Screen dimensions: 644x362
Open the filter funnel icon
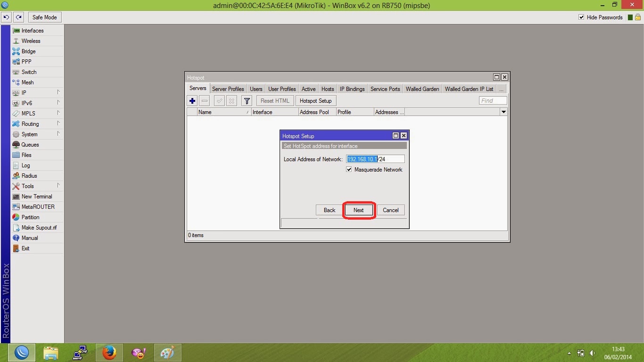[247, 101]
